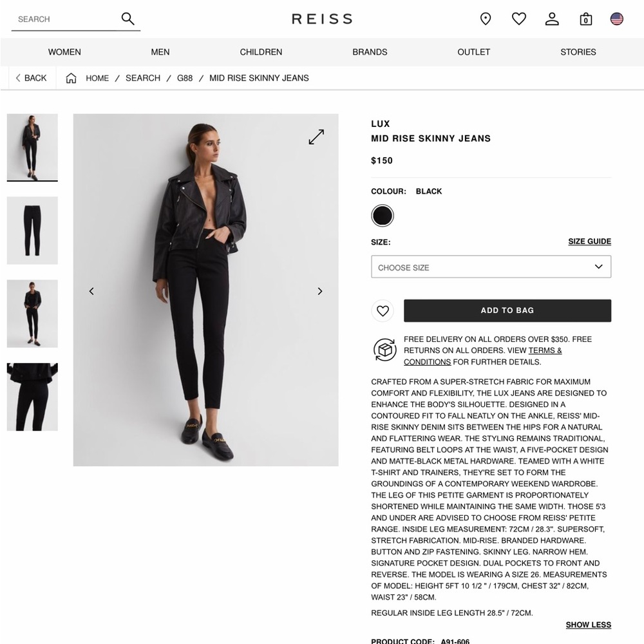644x644 pixels.
Task: Add jeans to wishlist heart button
Action: coord(383,311)
